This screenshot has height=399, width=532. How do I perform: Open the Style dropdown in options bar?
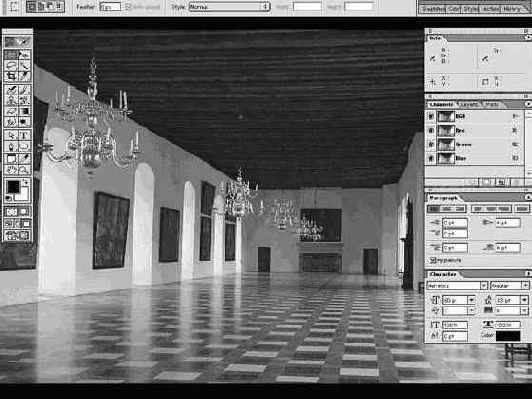pos(229,6)
